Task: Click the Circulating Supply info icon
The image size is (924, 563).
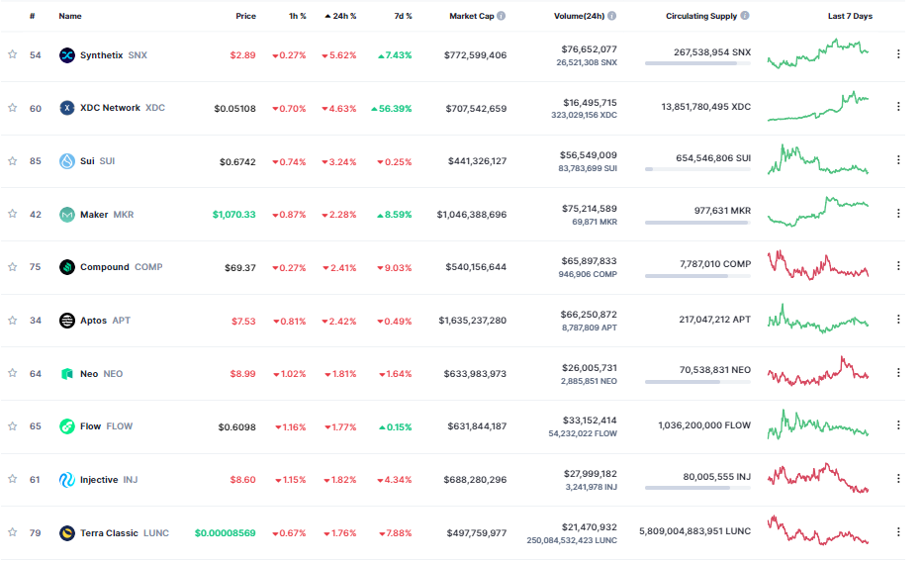Action: point(744,16)
